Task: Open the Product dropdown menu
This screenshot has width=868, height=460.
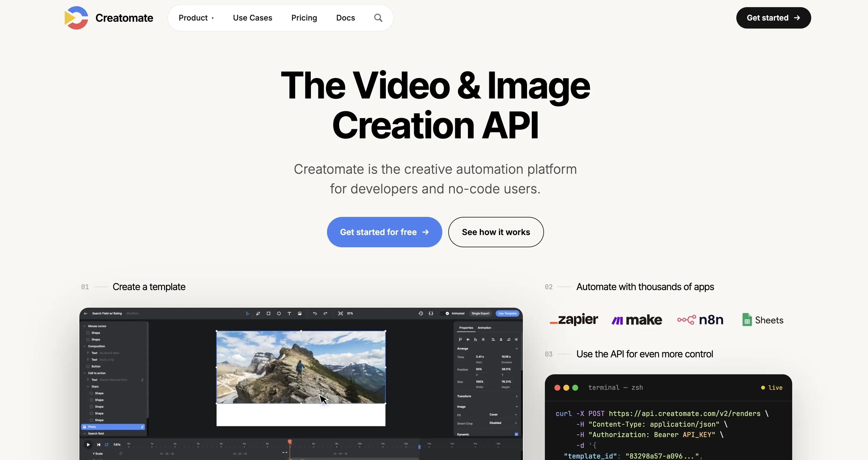Action: coord(196,18)
